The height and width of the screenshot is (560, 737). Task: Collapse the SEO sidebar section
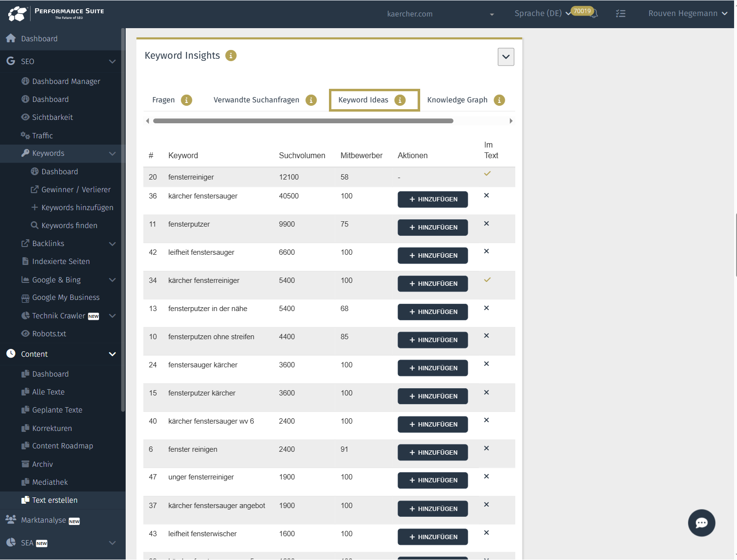(112, 61)
